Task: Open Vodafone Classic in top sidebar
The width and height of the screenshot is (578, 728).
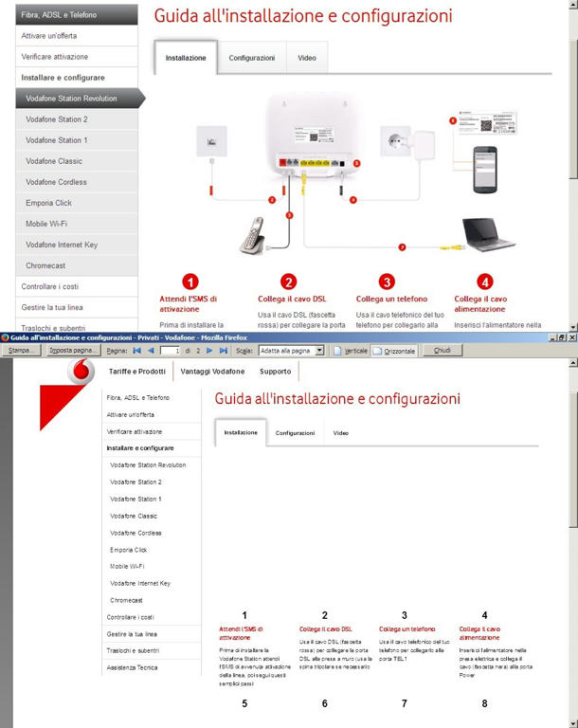Action: (77, 161)
